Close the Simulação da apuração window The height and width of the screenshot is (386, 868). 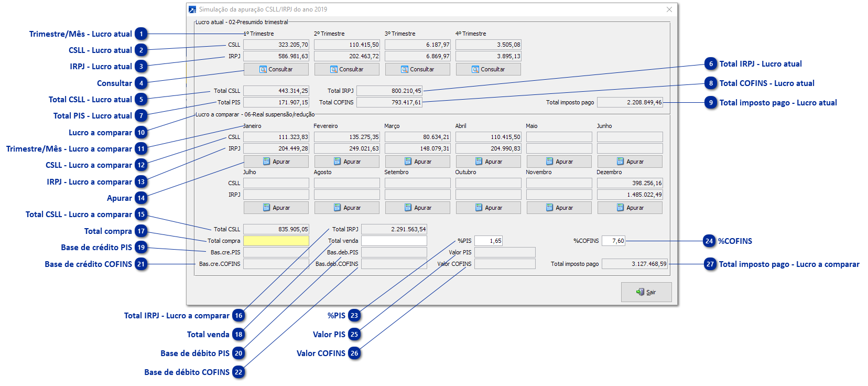[x=669, y=9]
